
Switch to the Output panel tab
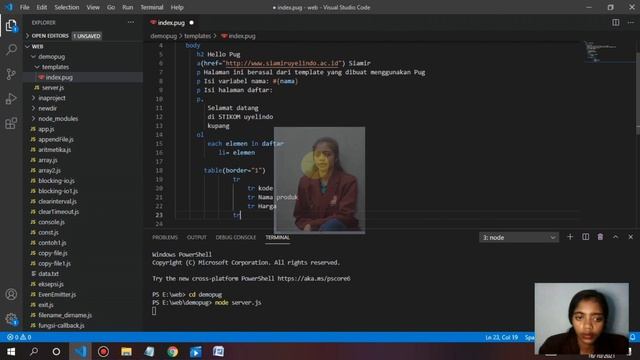[197, 237]
